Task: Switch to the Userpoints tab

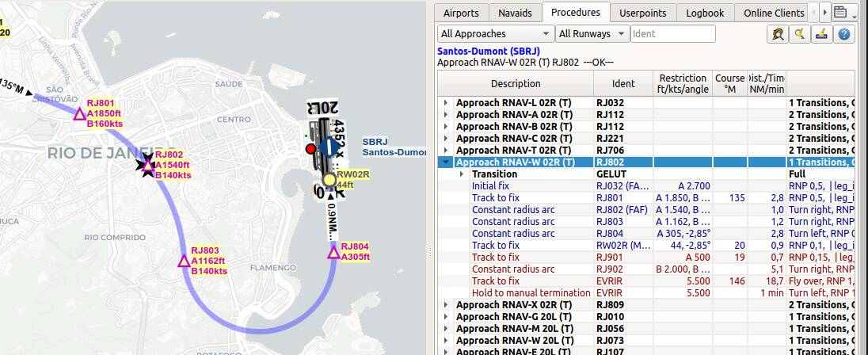Action: point(642,13)
